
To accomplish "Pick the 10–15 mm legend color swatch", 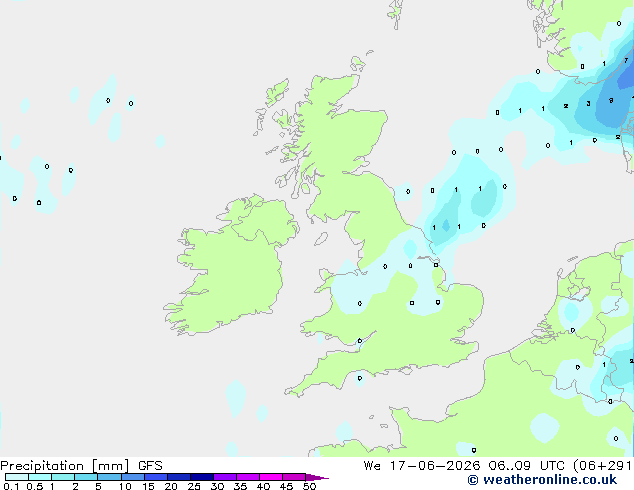I will (x=132, y=477).
